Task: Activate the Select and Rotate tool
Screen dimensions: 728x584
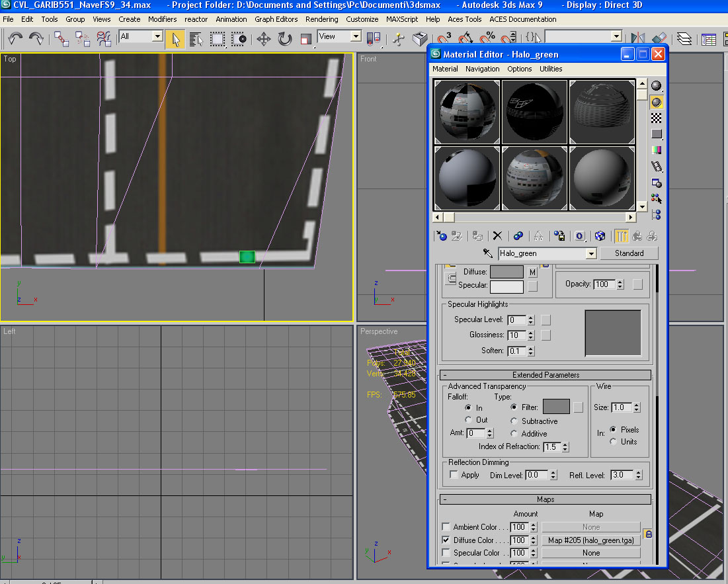Action: pyautogui.click(x=285, y=39)
